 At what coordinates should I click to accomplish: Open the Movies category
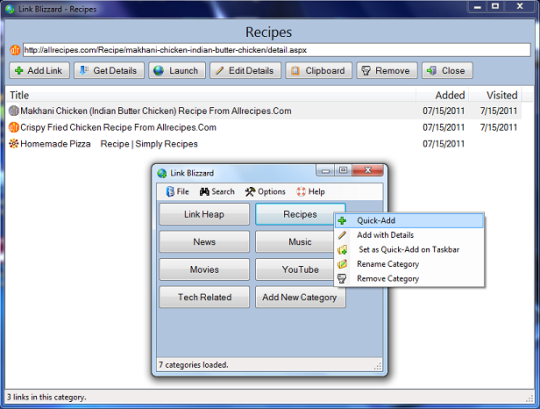pos(204,270)
